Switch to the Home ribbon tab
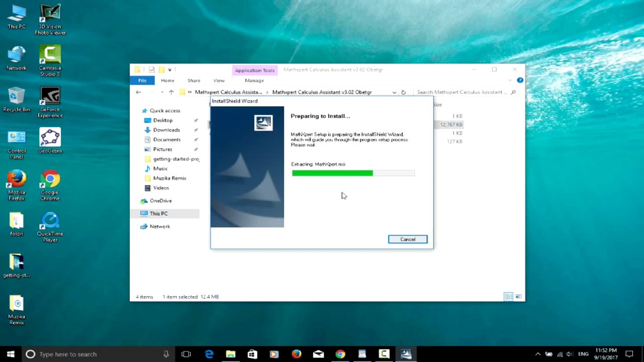Viewport: 644px width, 362px height. click(x=168, y=80)
